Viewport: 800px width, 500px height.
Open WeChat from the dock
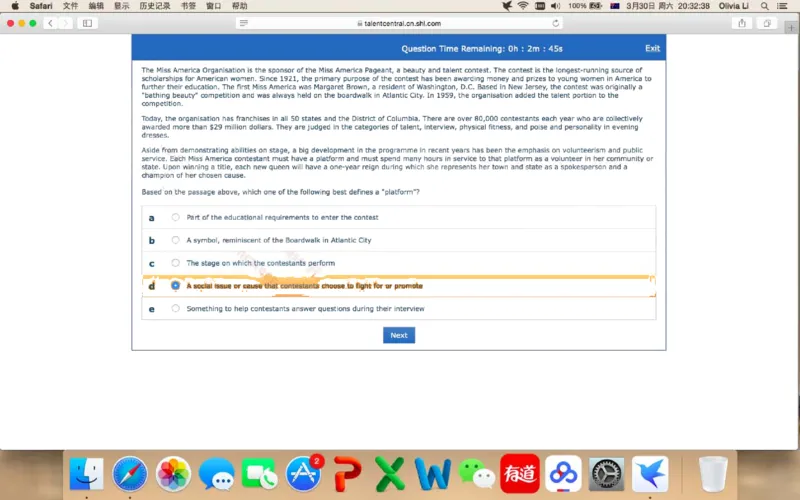476,473
